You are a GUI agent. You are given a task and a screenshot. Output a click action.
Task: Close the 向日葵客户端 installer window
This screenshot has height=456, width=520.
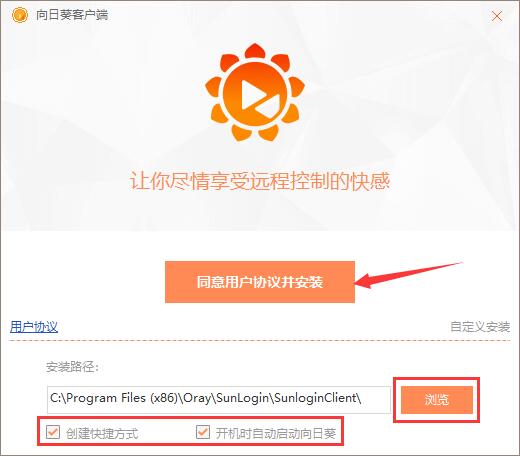tap(497, 16)
